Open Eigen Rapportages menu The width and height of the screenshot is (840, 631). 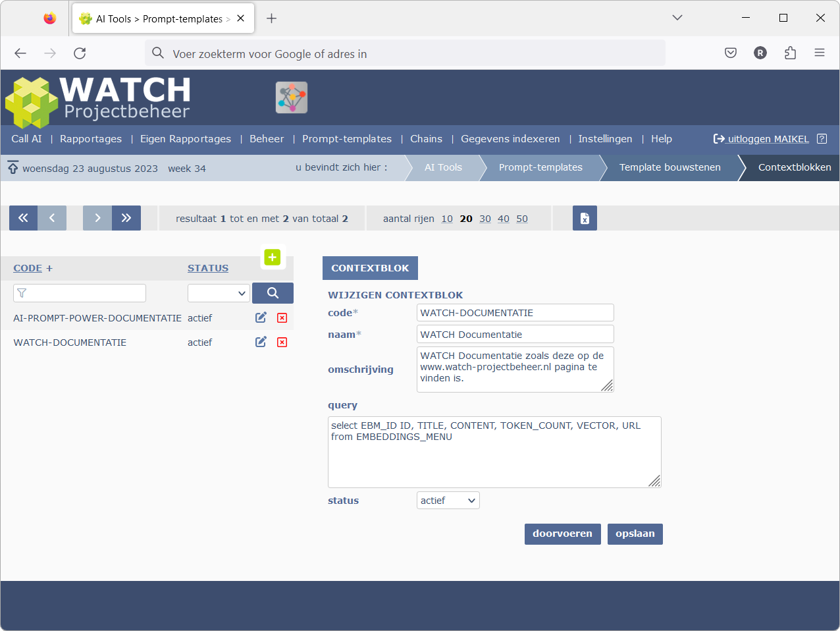(x=186, y=139)
